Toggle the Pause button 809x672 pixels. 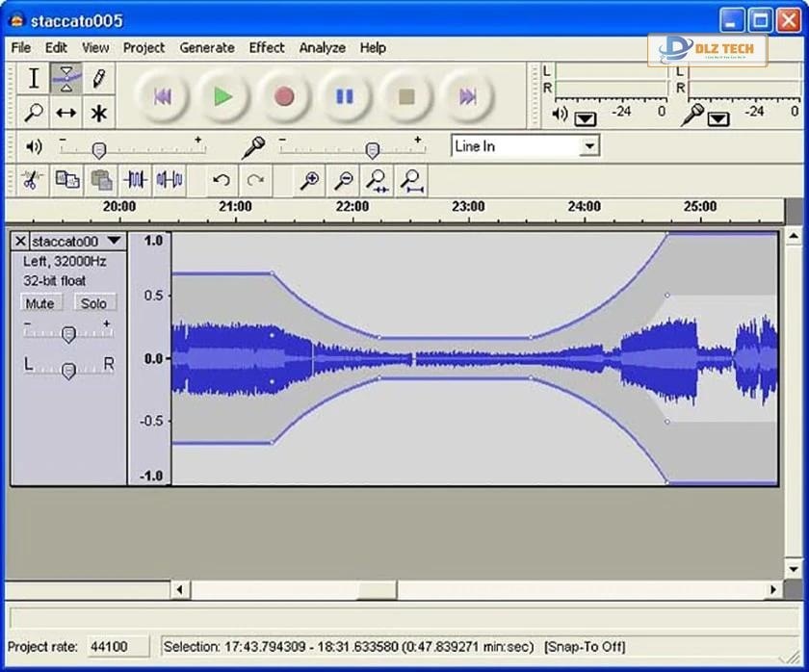(x=345, y=96)
